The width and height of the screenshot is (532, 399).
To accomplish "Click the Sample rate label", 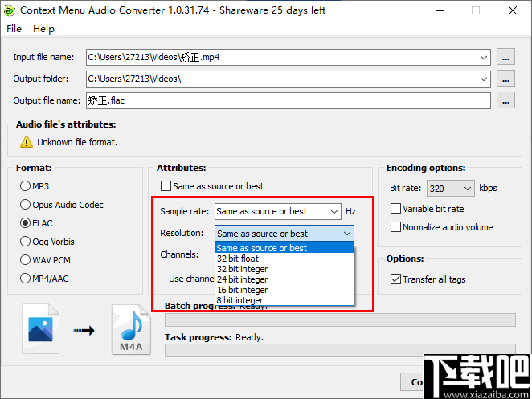I will coord(185,211).
